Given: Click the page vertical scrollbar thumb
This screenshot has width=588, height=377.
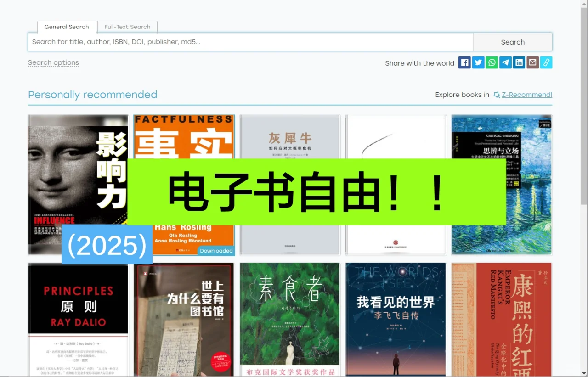Looking at the screenshot, I should point(584,106).
